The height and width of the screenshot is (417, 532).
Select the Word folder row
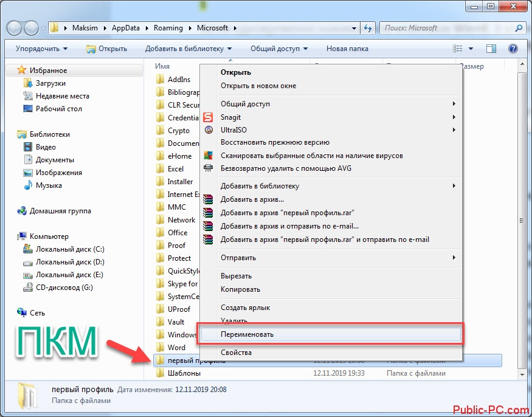tap(177, 348)
